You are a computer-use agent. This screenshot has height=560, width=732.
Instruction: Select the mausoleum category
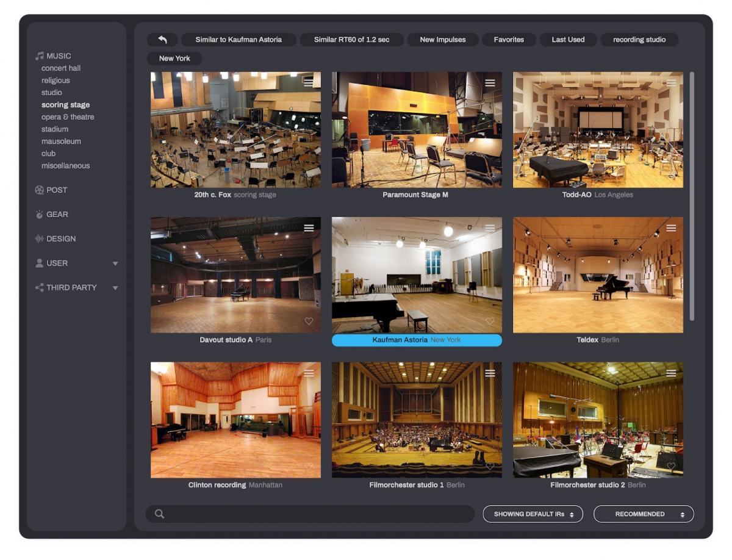pos(61,142)
